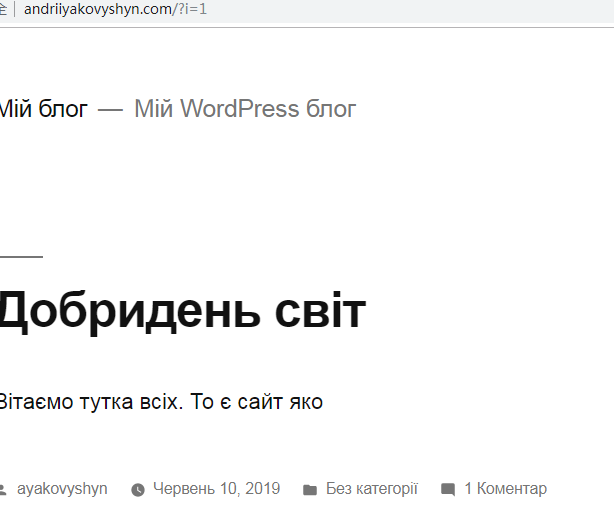The image size is (614, 523).
Task: Click the comment bubble icon
Action: point(448,490)
